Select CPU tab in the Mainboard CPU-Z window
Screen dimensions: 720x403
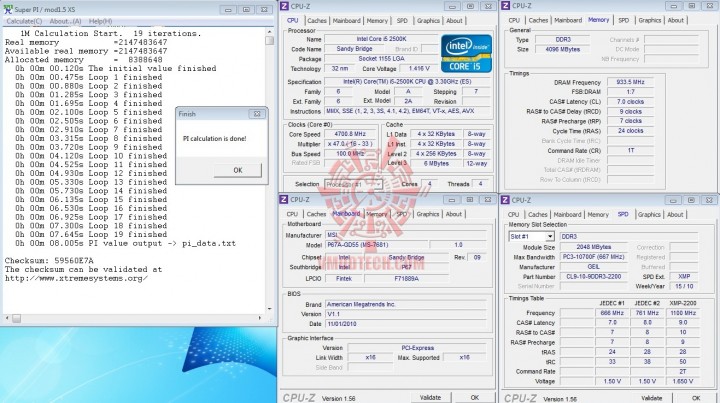pos(292,214)
